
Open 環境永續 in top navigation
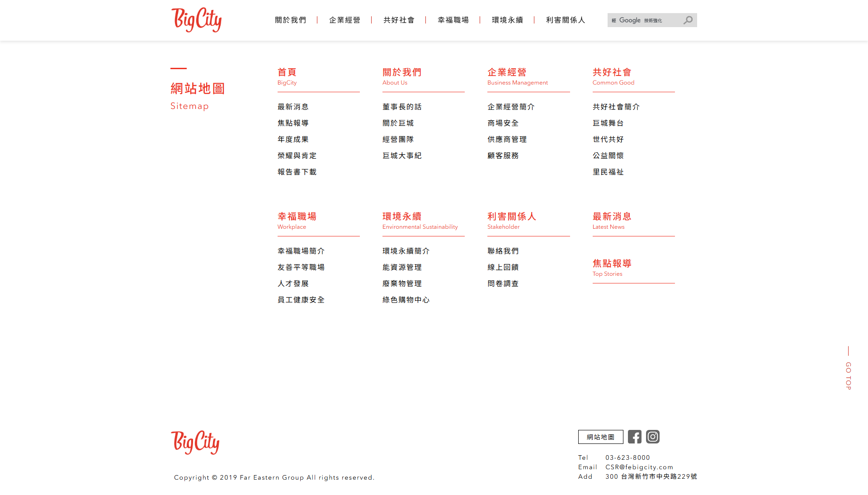click(x=507, y=20)
